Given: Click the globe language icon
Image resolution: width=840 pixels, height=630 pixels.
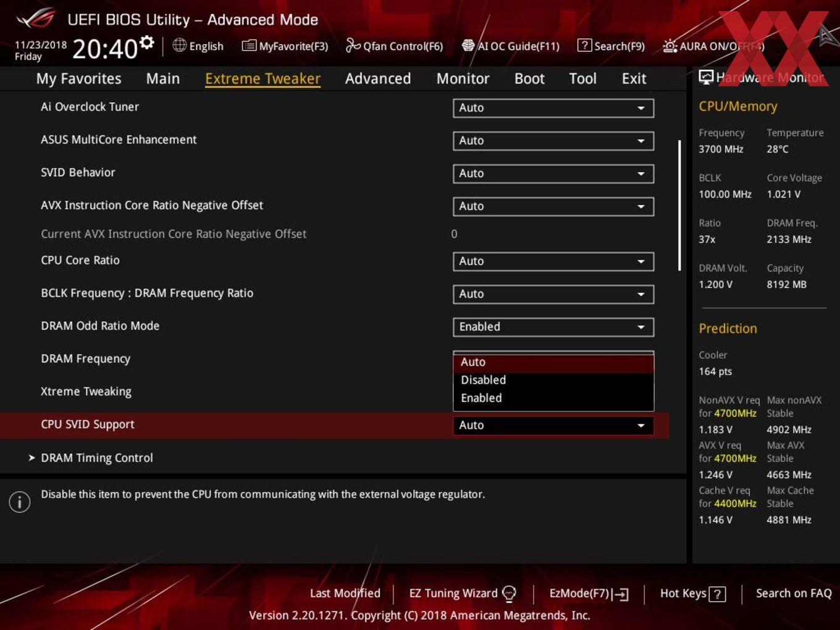Looking at the screenshot, I should pos(179,45).
